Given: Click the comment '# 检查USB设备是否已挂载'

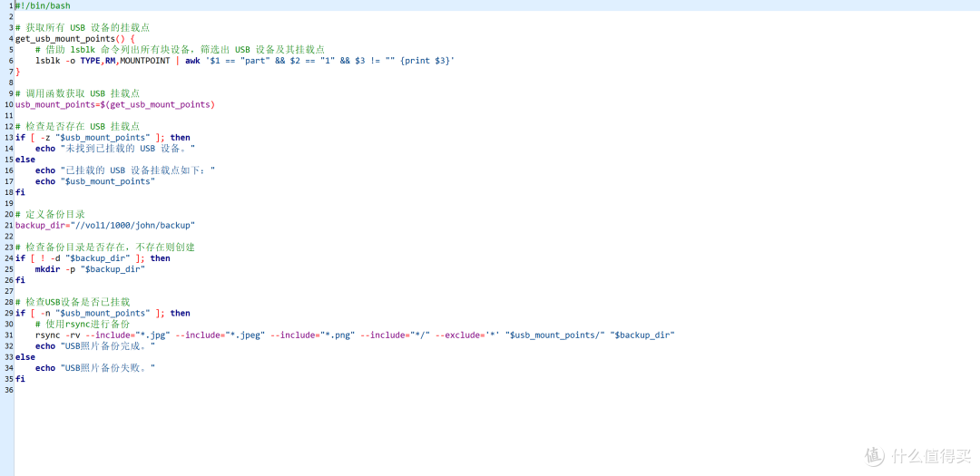Looking at the screenshot, I should point(73,302).
